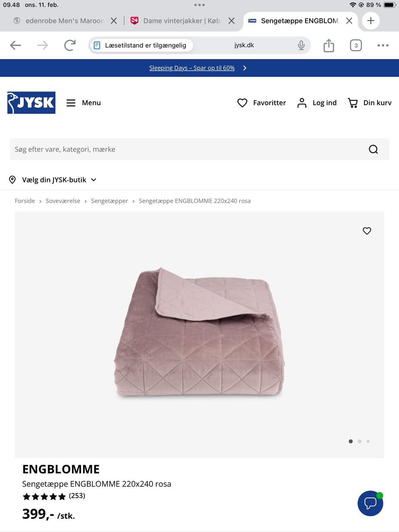Open the hamburger Menu
Viewport: 399px width, 532px height.
(x=84, y=103)
